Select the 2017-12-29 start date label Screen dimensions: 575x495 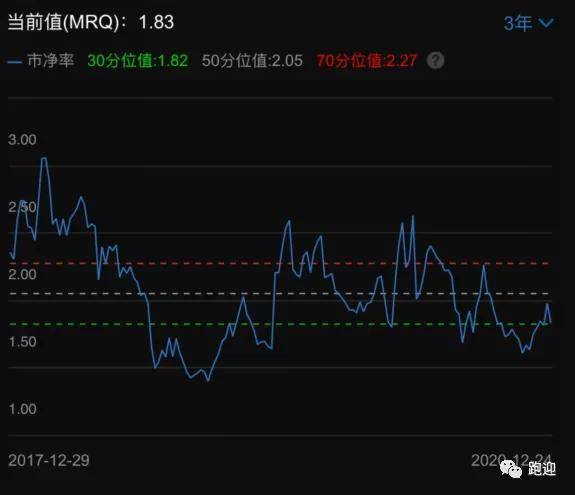[x=49, y=460]
